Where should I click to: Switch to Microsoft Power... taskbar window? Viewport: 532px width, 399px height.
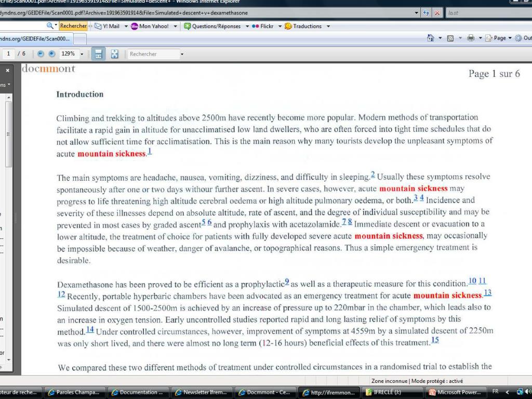point(455,392)
